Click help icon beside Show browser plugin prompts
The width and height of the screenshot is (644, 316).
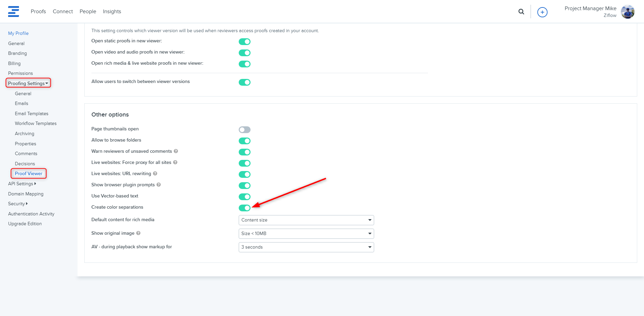coord(159,185)
